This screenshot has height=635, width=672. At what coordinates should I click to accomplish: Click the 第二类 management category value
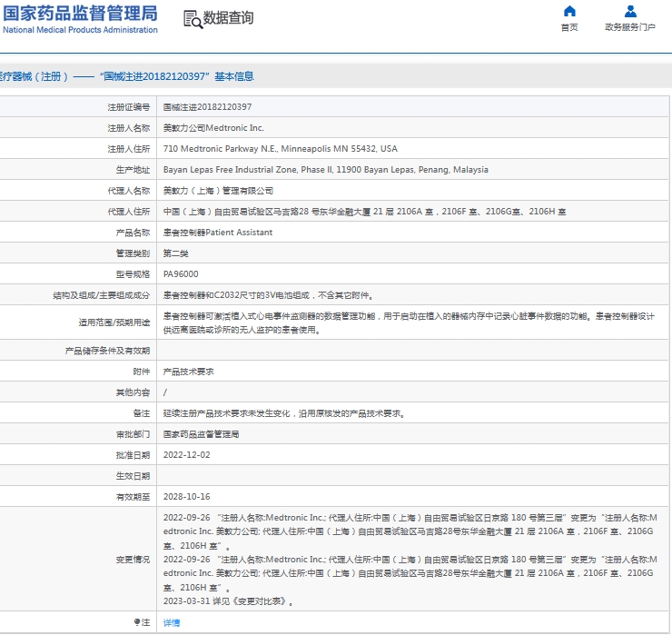[175, 253]
